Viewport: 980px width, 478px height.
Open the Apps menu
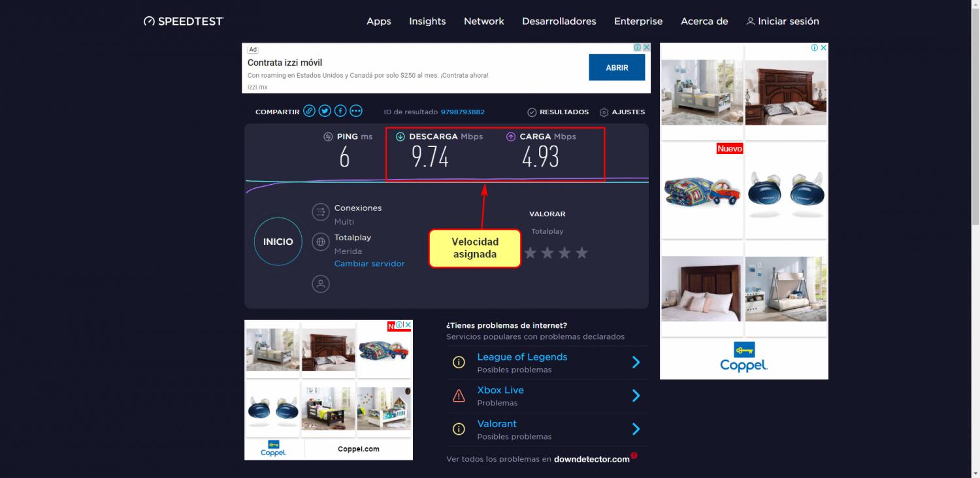378,22
